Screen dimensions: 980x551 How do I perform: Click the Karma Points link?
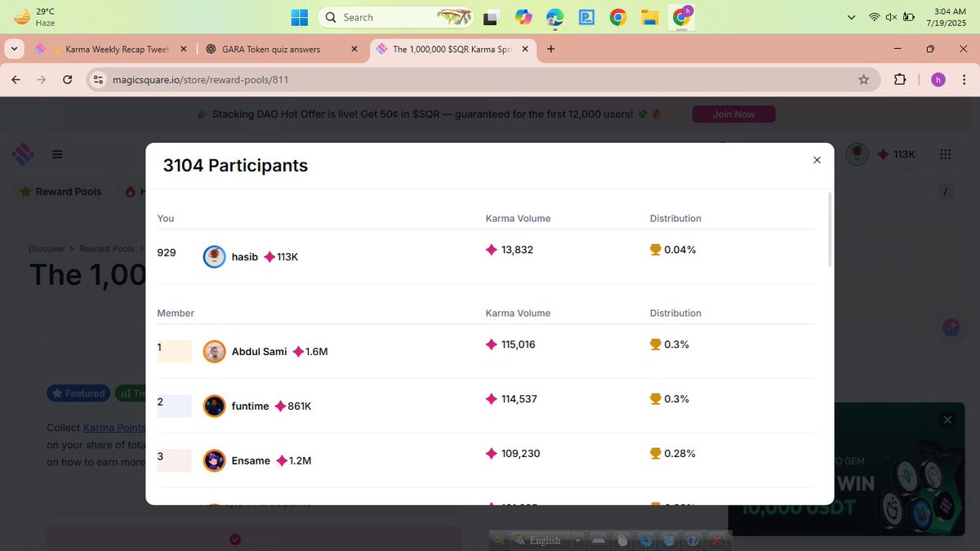(114, 427)
